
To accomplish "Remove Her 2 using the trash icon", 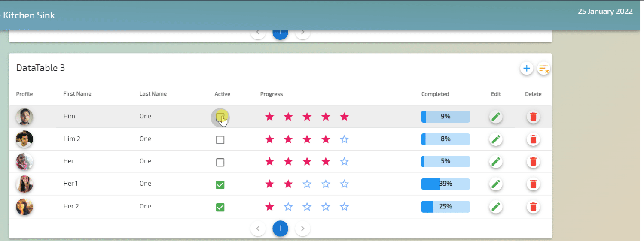I will pyautogui.click(x=533, y=207).
